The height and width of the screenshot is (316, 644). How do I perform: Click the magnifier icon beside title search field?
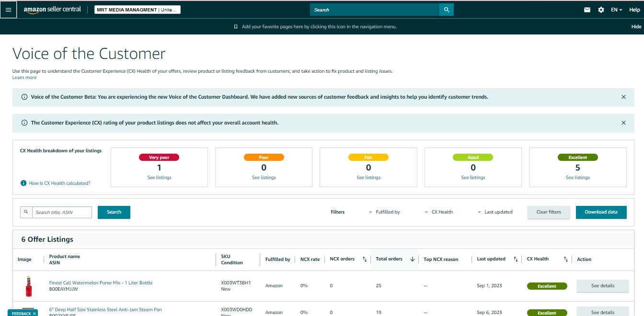[x=26, y=212]
